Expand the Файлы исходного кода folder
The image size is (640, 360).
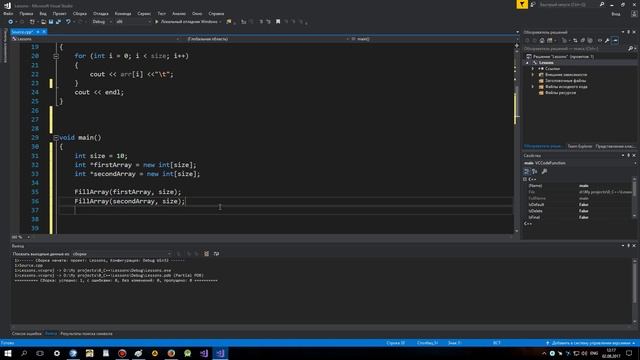pyautogui.click(x=533, y=87)
